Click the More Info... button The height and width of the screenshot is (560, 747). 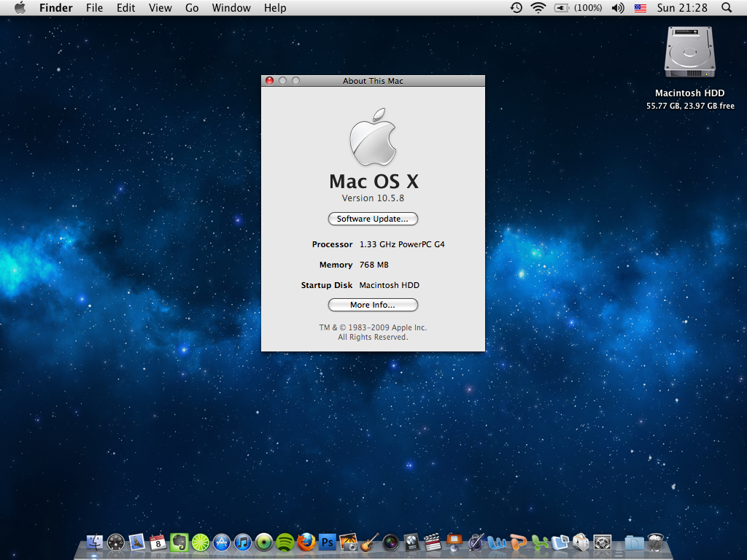pyautogui.click(x=373, y=305)
